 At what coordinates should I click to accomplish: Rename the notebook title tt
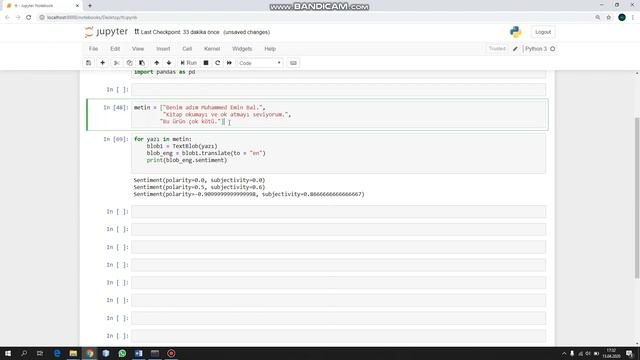(137, 31)
